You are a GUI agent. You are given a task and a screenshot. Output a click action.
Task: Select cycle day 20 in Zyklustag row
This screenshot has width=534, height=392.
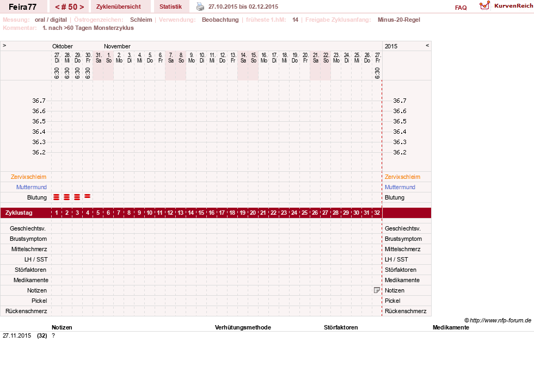253,213
